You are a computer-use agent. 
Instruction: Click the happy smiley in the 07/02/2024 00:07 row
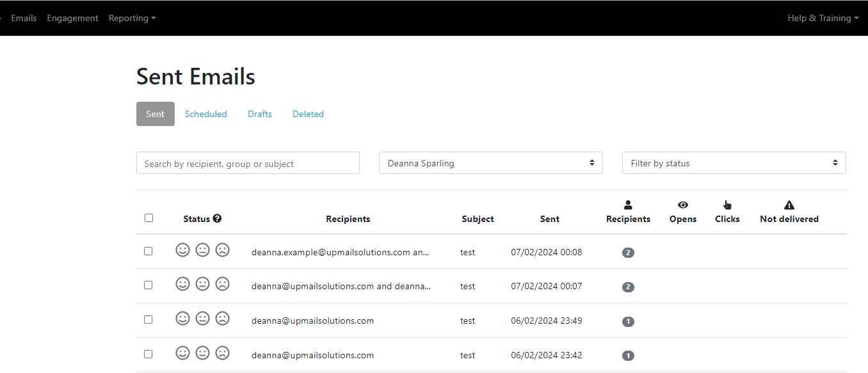(x=182, y=284)
